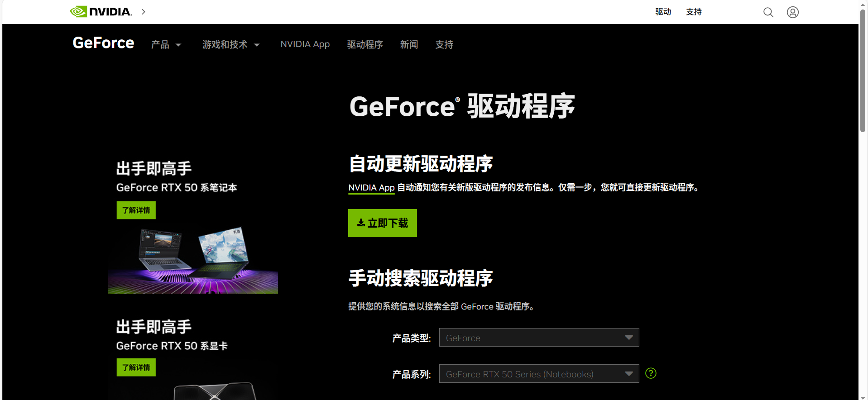Open the NVIDIA App nav item

click(x=305, y=44)
